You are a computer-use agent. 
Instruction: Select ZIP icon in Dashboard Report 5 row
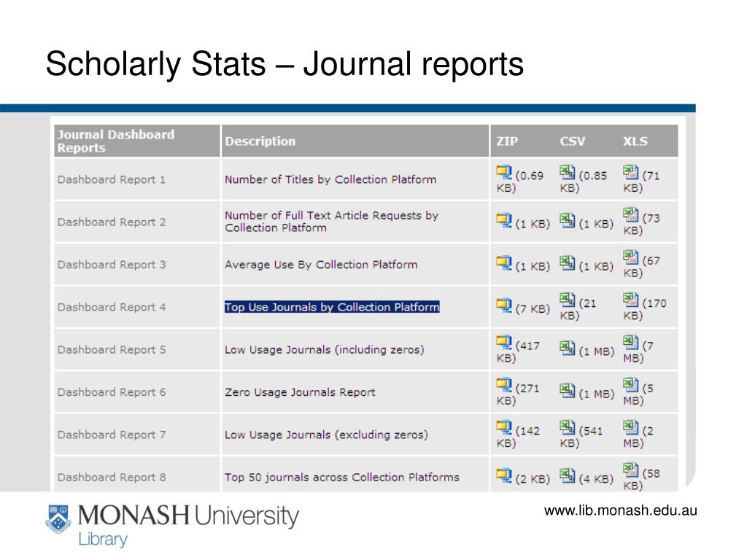pyautogui.click(x=504, y=342)
